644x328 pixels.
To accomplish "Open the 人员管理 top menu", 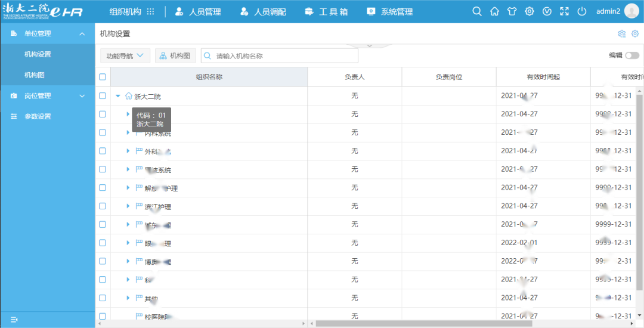I will point(198,12).
